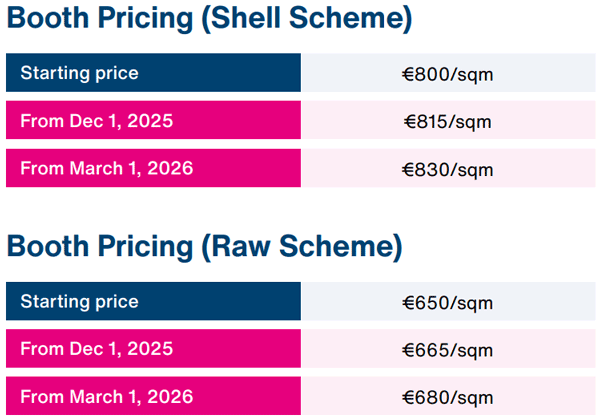This screenshot has height=417, width=600.
Task: Click 'Booth Pricing' in the Shell Scheme heading
Action: coord(98,19)
